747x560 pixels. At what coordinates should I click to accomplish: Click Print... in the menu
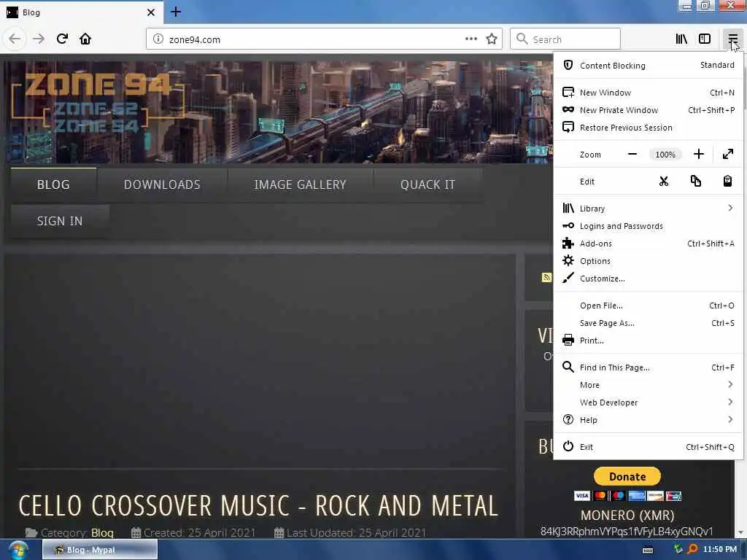coord(649,341)
